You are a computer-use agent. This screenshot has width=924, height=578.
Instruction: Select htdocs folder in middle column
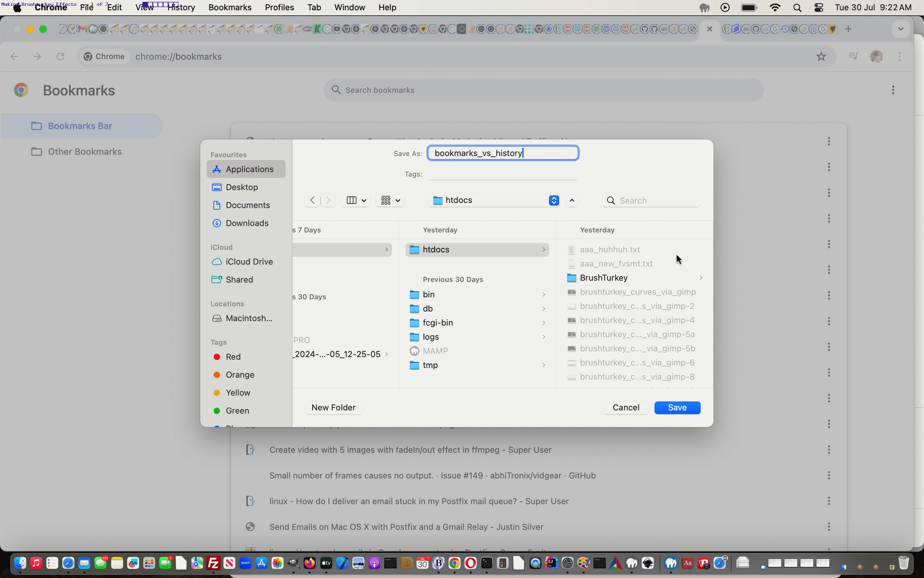point(477,250)
